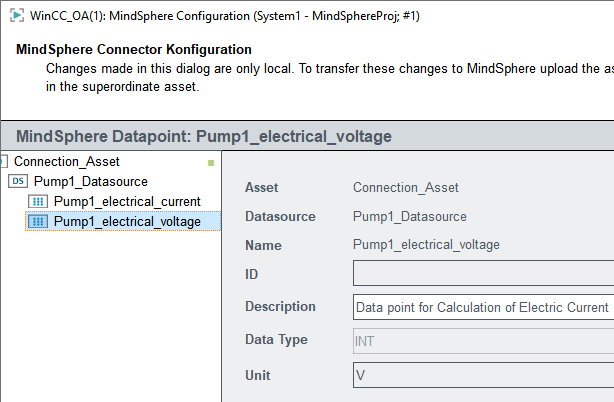Click the green status indicator beside Connection_Asset
Viewport: 614px width, 402px height.
click(211, 163)
